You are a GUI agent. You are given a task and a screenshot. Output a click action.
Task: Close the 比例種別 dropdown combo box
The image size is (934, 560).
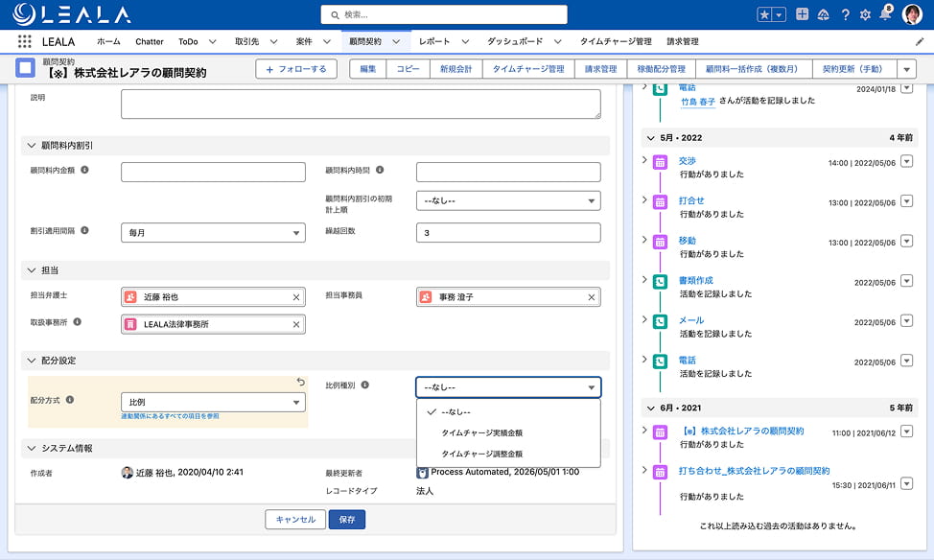tap(508, 387)
